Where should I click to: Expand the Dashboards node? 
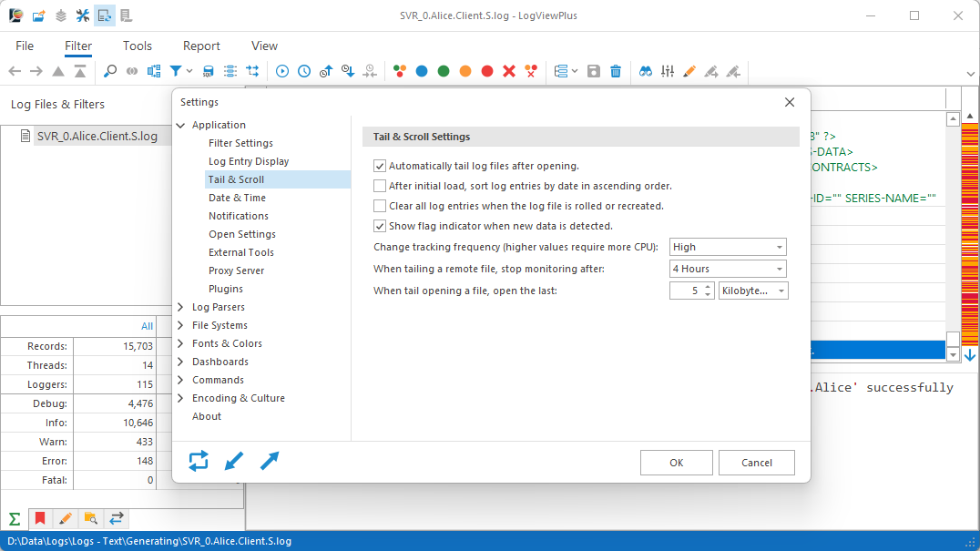[180, 361]
